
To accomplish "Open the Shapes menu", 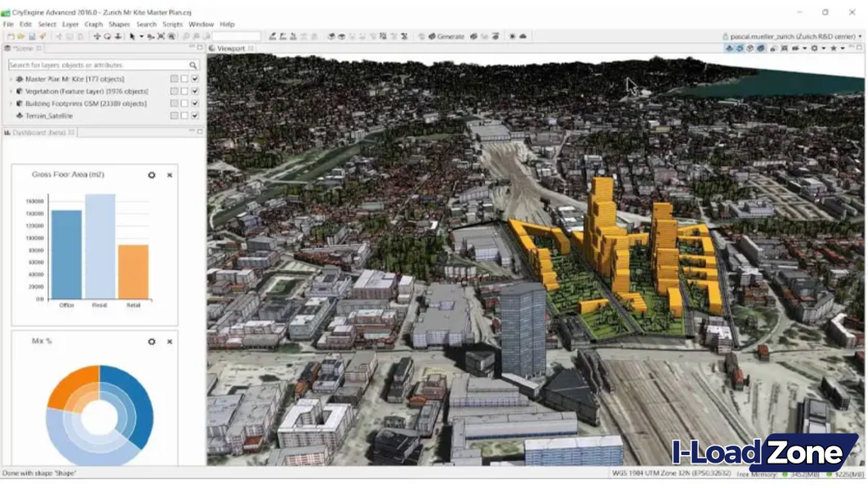I will point(120,25).
